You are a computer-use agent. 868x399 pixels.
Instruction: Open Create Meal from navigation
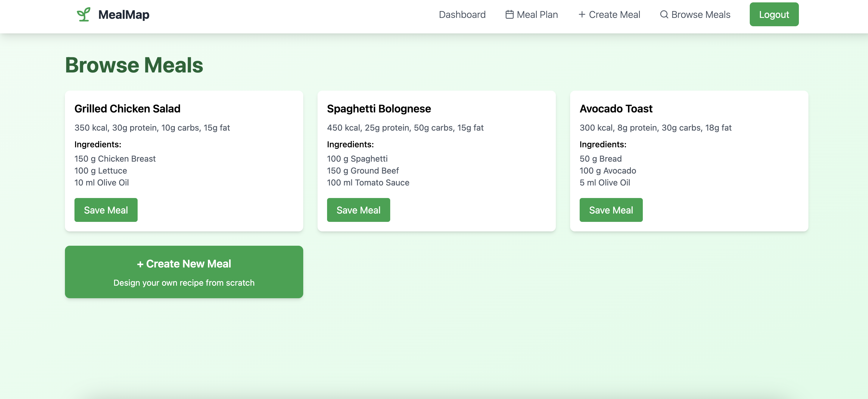[x=614, y=15]
